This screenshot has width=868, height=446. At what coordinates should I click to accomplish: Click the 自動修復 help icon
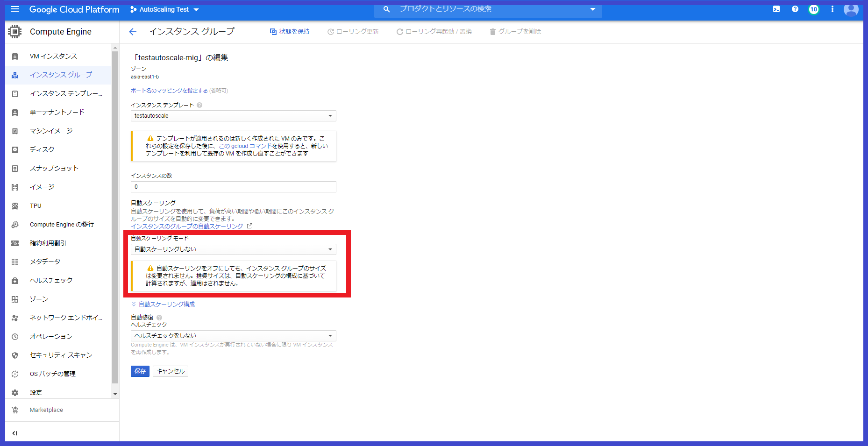click(x=159, y=318)
